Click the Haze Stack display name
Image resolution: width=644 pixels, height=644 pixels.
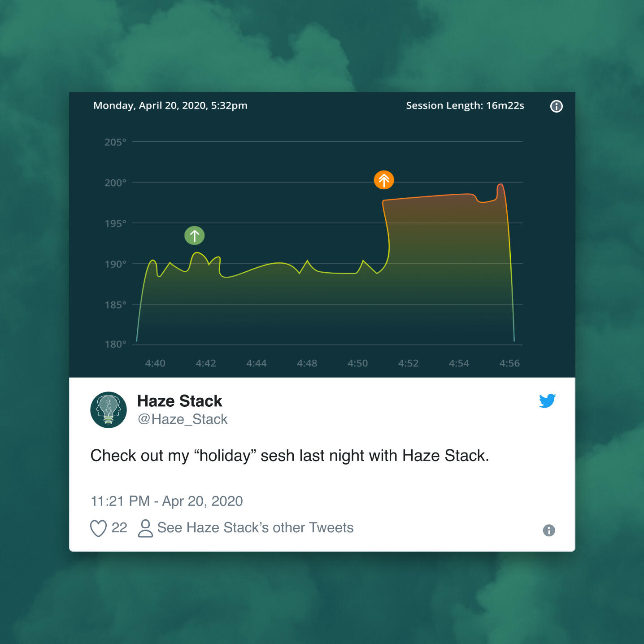[x=179, y=401]
